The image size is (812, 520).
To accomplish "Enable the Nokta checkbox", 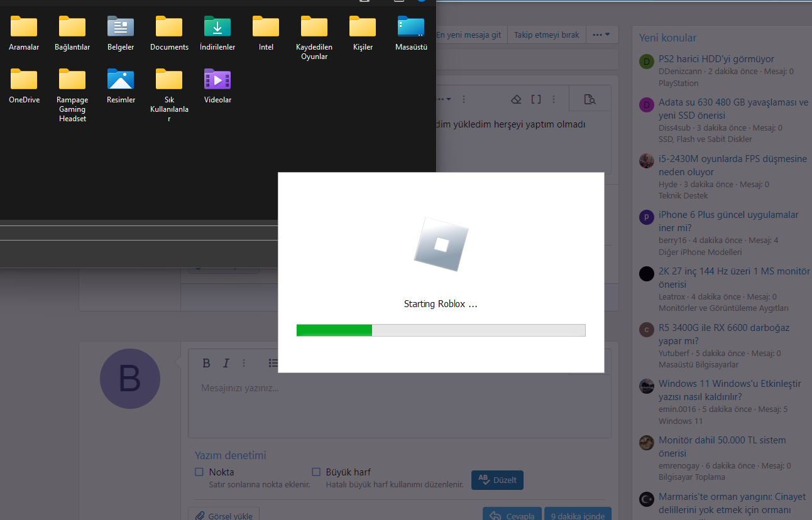I will point(199,472).
